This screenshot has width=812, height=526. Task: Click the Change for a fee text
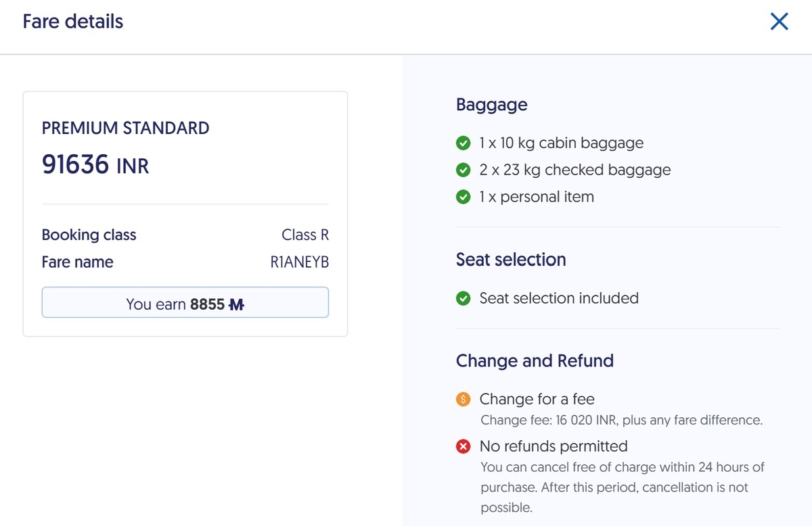[537, 399]
